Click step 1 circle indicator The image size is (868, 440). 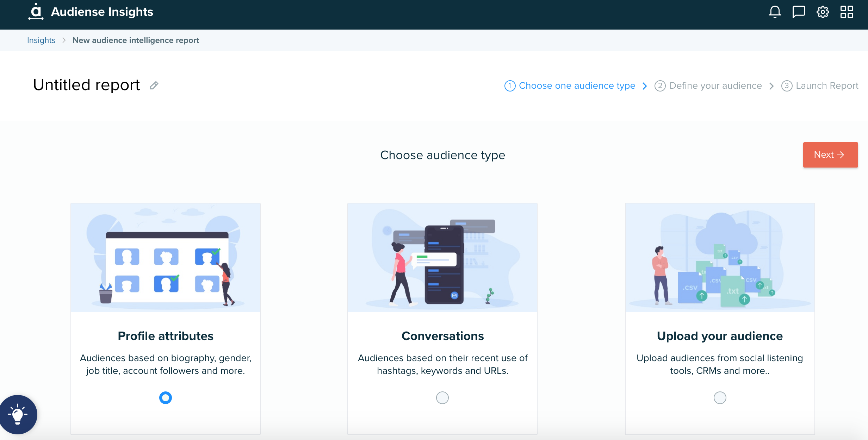click(509, 86)
